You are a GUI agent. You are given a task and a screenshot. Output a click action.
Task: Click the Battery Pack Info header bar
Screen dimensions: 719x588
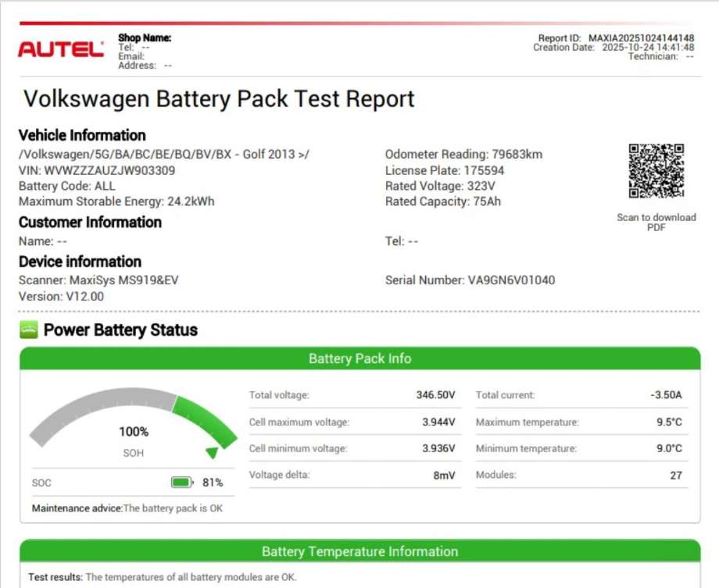pos(360,358)
